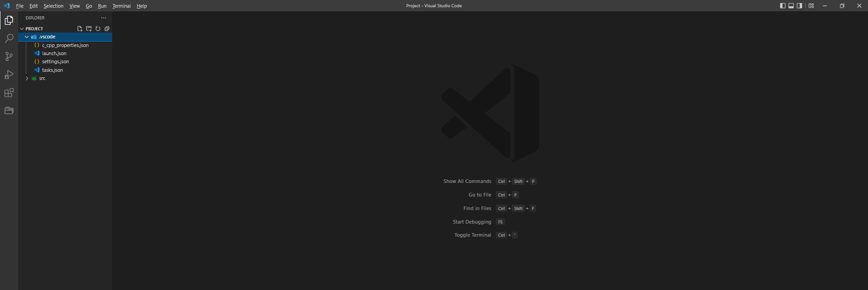Open the Go menu

click(x=89, y=6)
